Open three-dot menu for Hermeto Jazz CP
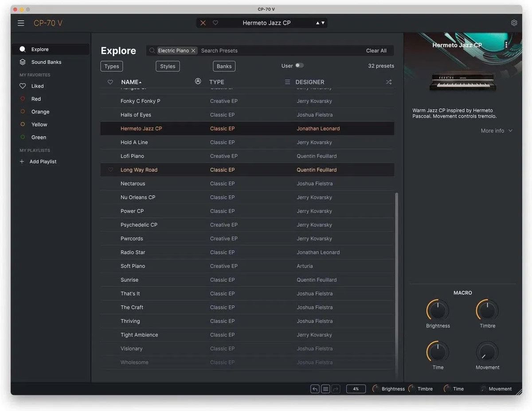532x411 pixels. [x=506, y=45]
